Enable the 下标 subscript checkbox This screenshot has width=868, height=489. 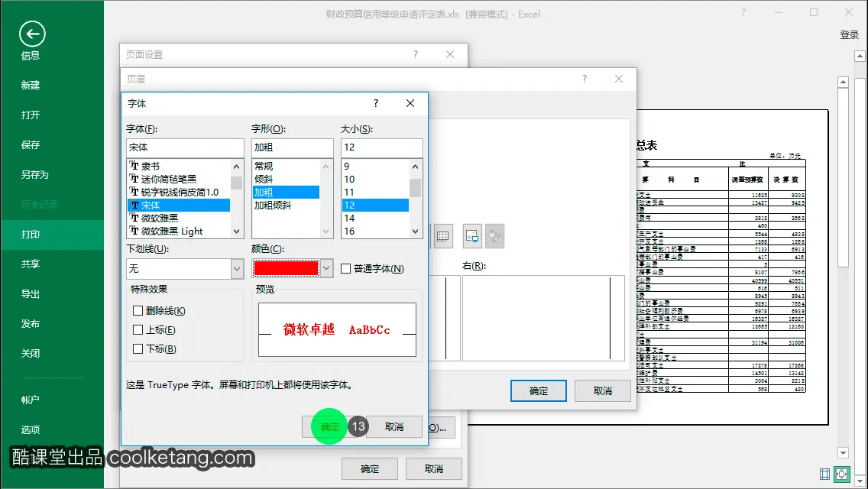(x=138, y=349)
